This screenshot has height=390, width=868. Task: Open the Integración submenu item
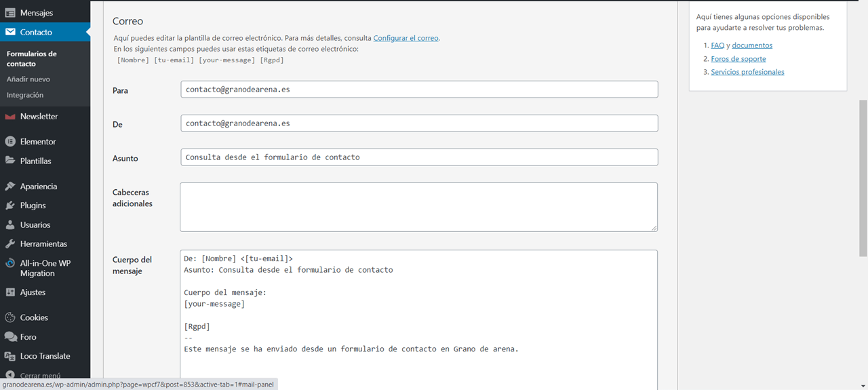(25, 95)
